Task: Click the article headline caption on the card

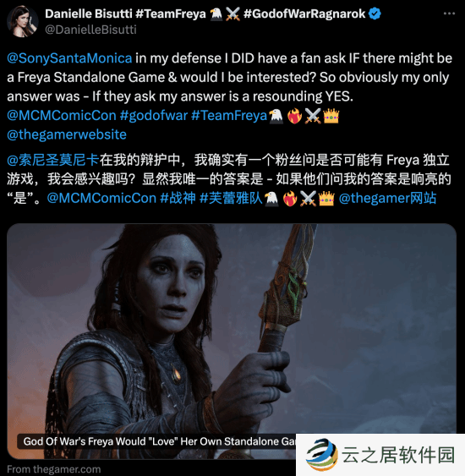Action: point(159,441)
